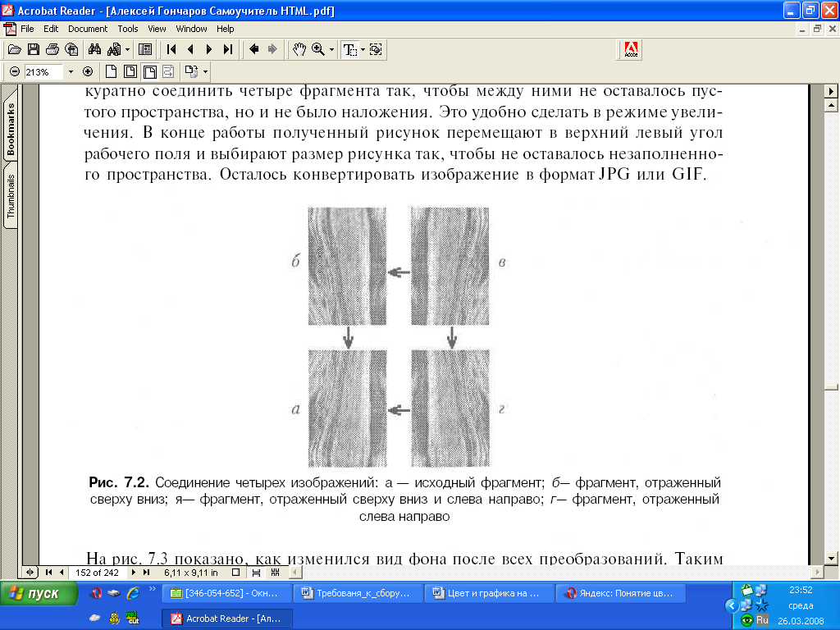Open the Search icon dropdown arrow
The width and height of the screenshot is (840, 630).
[127, 50]
